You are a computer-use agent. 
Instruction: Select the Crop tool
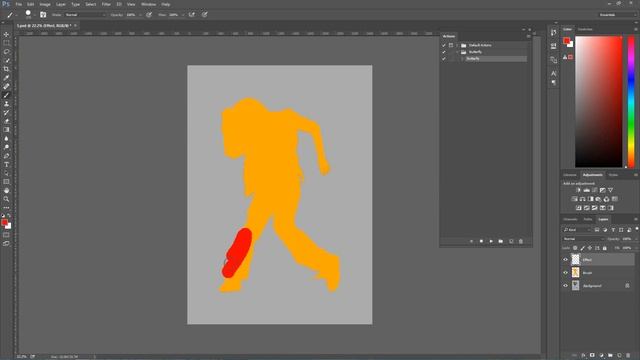pos(6,69)
